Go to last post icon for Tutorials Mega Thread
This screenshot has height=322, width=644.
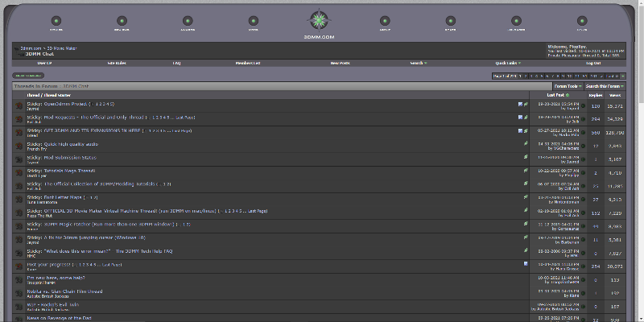(583, 173)
